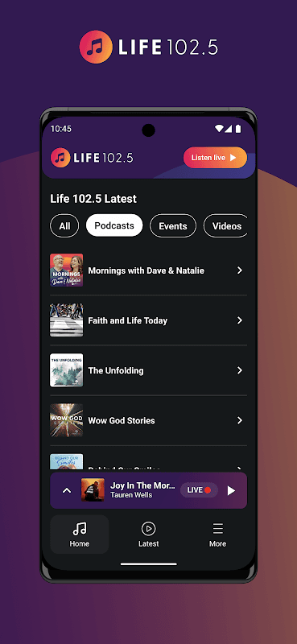
Task: Click chevron next to Wow God Stories
Action: [x=240, y=420]
